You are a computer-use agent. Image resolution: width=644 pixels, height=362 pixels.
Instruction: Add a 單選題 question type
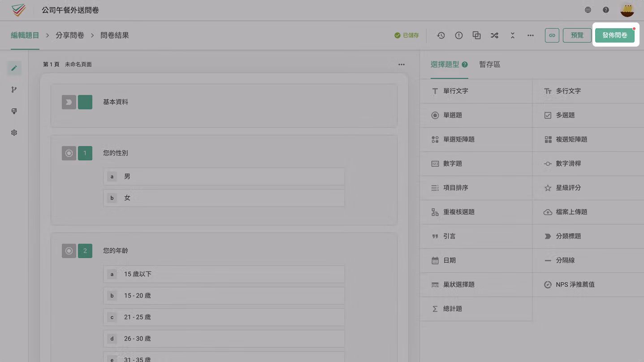point(476,115)
